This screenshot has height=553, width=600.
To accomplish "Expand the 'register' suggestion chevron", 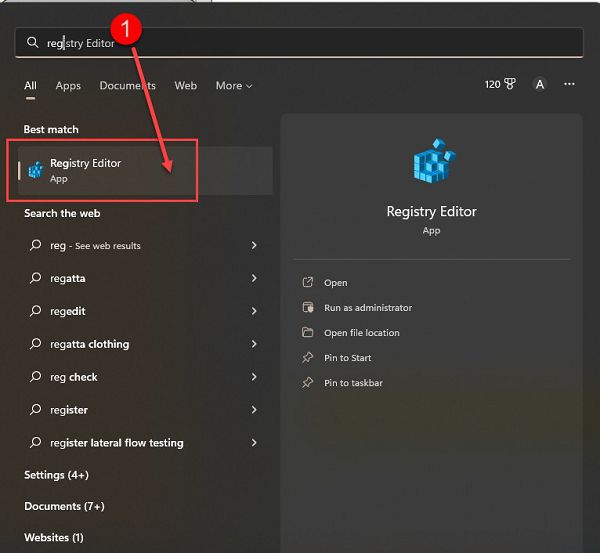I will (x=254, y=409).
